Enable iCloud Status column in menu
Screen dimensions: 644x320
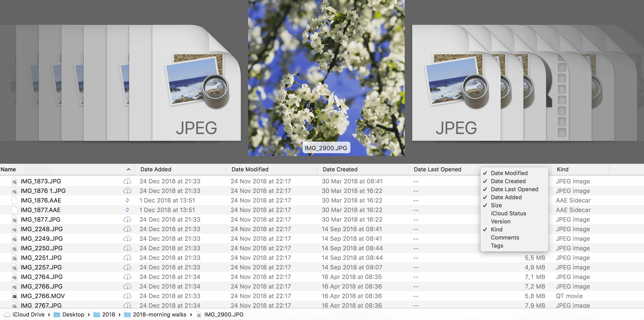point(508,213)
